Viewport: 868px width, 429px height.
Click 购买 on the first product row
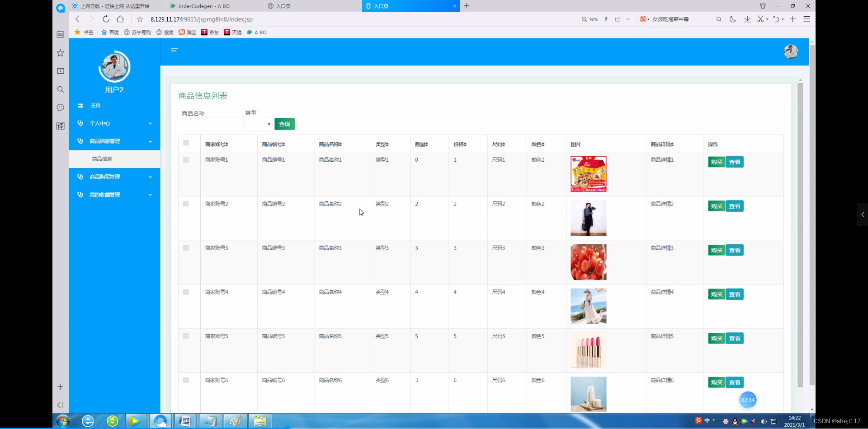716,162
